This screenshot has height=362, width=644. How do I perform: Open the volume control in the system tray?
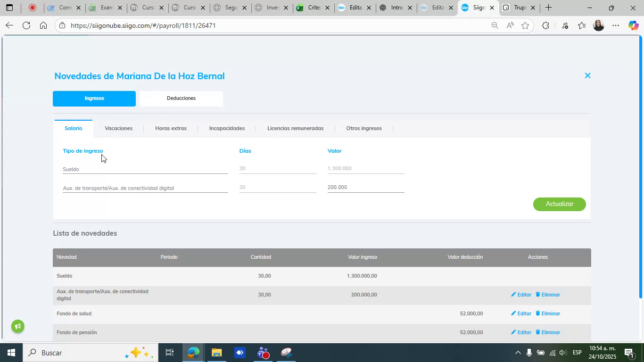(x=563, y=353)
